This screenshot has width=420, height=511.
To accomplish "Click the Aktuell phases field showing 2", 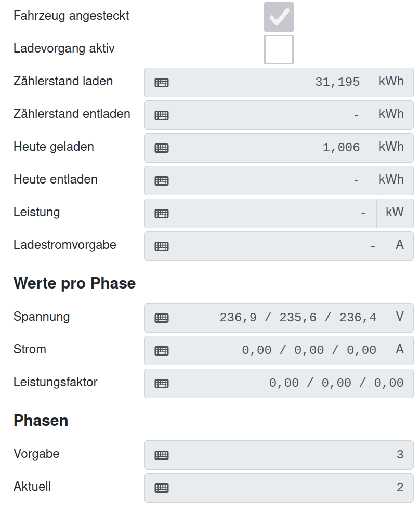I will pos(296,488).
